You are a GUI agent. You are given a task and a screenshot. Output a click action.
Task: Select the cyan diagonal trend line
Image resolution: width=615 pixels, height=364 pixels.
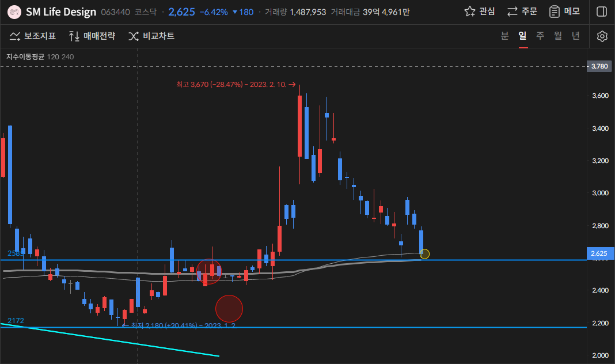[110, 340]
